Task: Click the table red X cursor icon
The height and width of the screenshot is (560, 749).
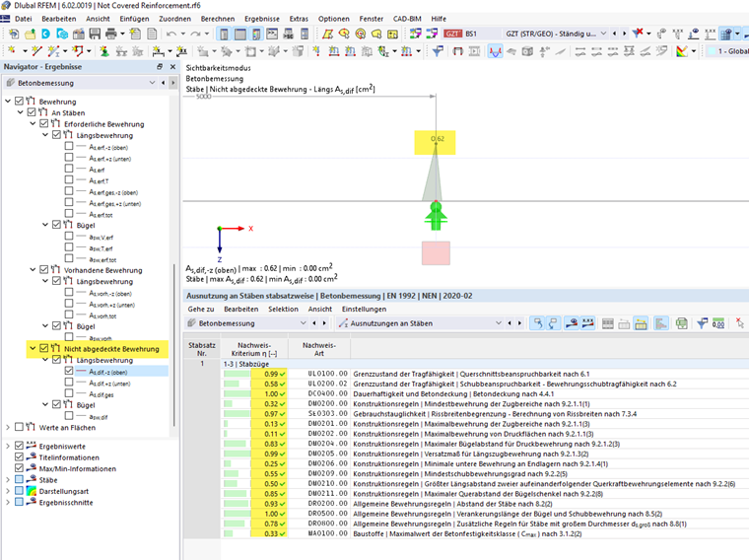Action: tap(740, 323)
